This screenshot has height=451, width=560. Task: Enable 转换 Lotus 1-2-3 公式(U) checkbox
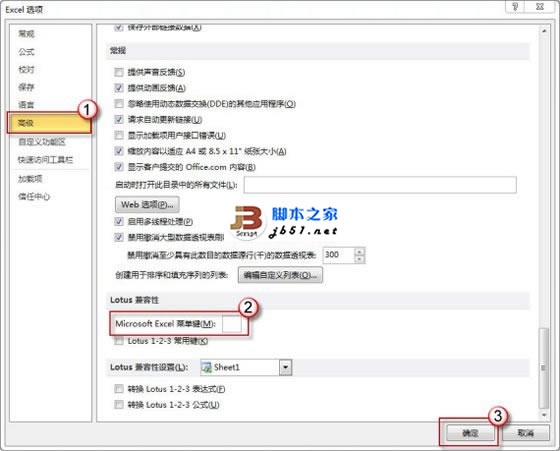[x=119, y=405]
